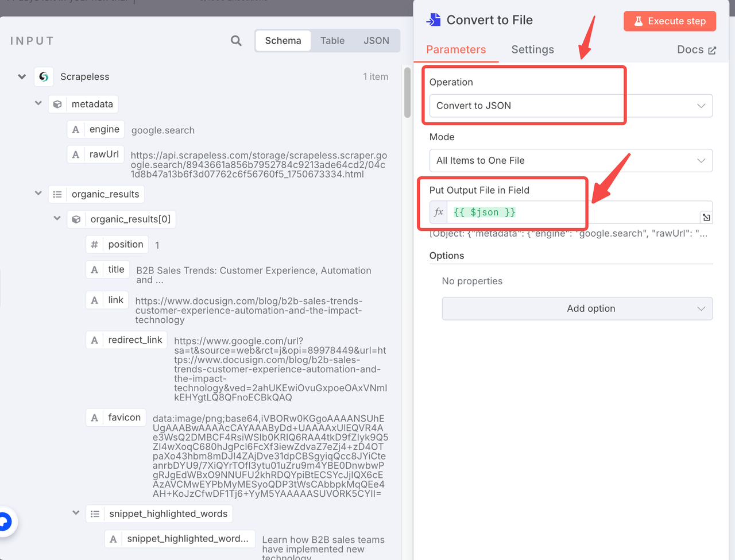Click the position number hash icon
Image resolution: width=735 pixels, height=560 pixels.
pos(95,245)
